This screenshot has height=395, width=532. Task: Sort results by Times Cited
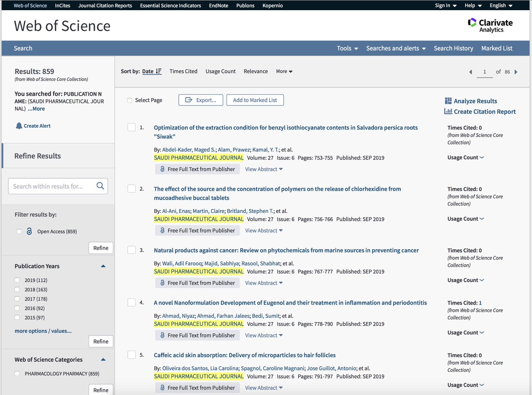pyautogui.click(x=184, y=71)
